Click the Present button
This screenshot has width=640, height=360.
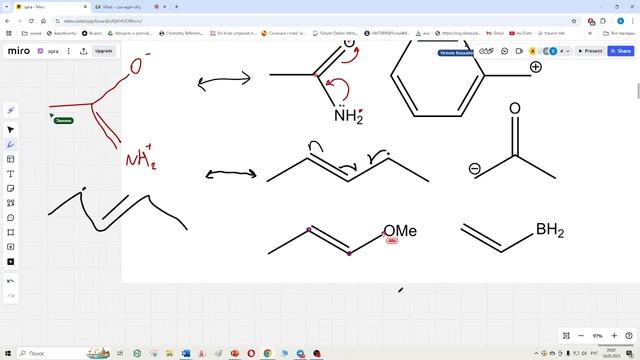pyautogui.click(x=590, y=51)
